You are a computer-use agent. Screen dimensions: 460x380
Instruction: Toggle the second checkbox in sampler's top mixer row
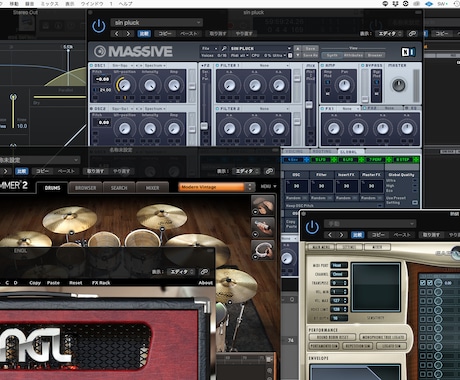[x=430, y=283]
